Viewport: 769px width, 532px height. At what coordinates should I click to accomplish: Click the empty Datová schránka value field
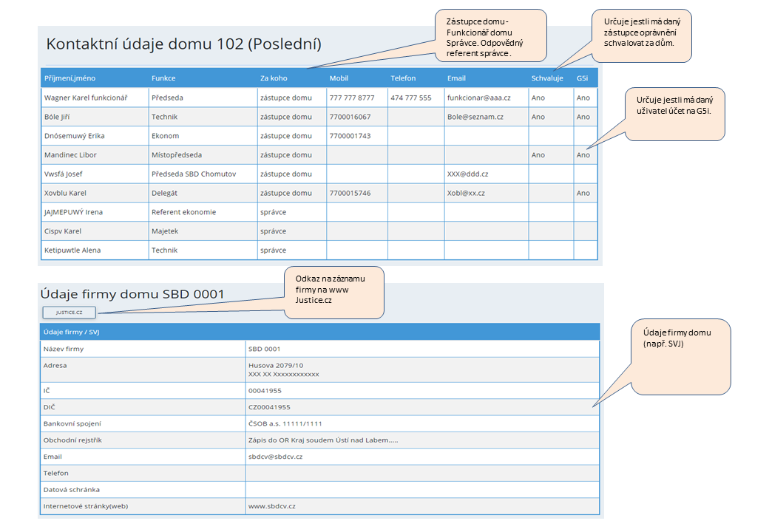tap(421, 489)
